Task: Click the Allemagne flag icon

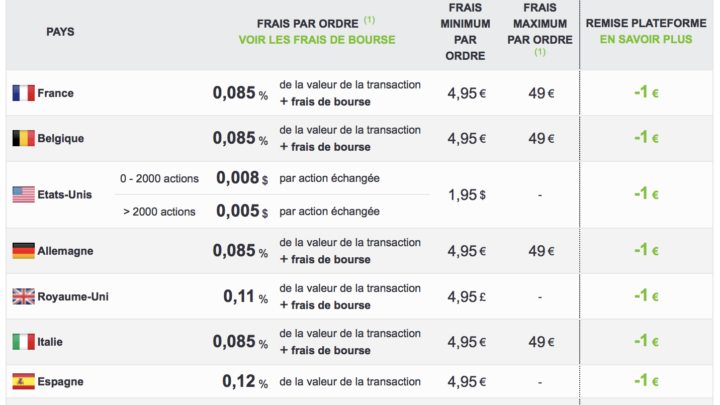Action: coord(23,251)
